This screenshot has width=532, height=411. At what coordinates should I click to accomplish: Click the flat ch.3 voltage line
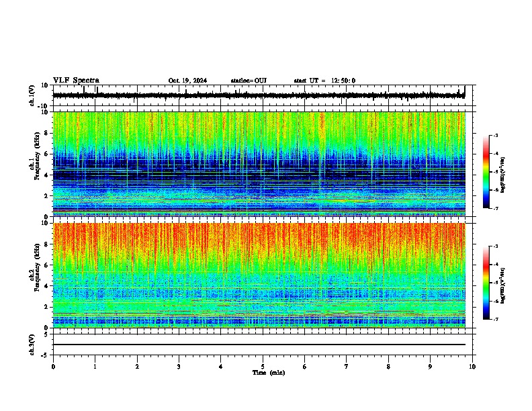[x=259, y=345]
